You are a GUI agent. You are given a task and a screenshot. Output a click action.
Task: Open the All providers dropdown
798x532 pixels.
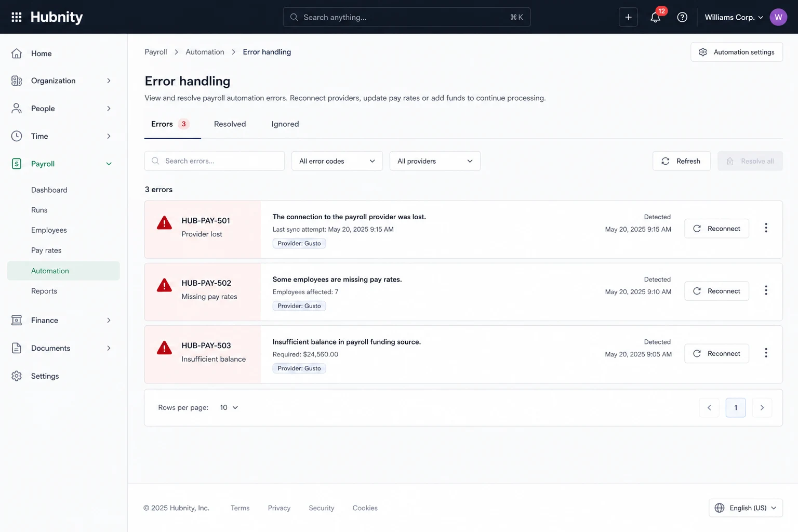pyautogui.click(x=435, y=161)
